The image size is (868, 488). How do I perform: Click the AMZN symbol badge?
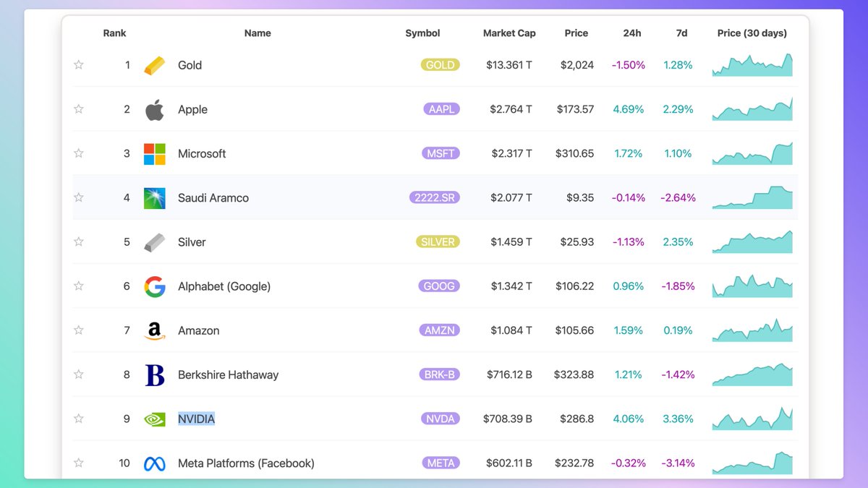coord(440,330)
